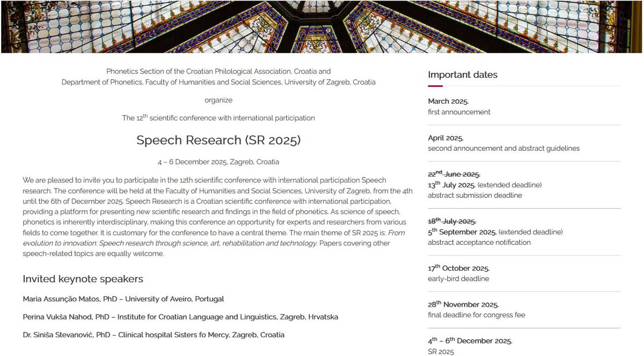
Task: Click the stained glass banner image
Action: pos(322,26)
